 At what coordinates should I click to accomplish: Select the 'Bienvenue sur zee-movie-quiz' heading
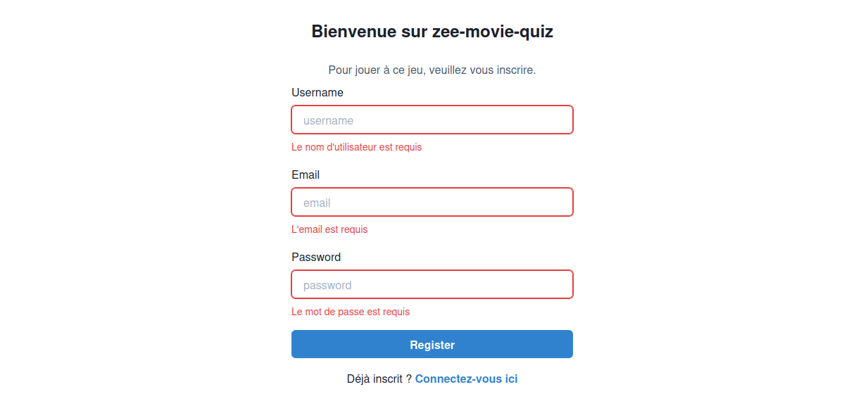click(x=432, y=31)
